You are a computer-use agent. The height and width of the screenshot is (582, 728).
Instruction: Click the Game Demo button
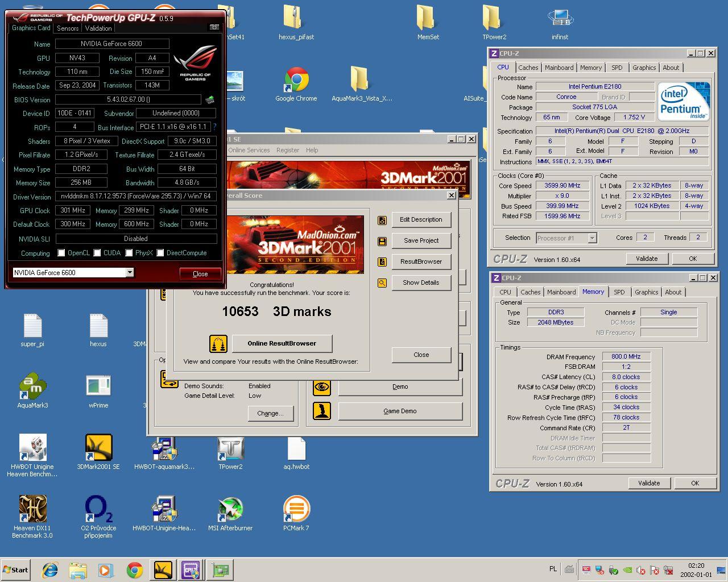[400, 411]
